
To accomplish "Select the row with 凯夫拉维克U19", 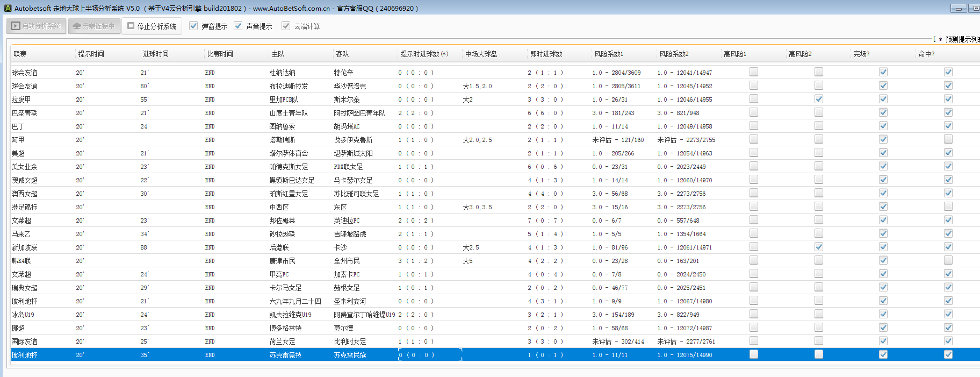I will 290,315.
